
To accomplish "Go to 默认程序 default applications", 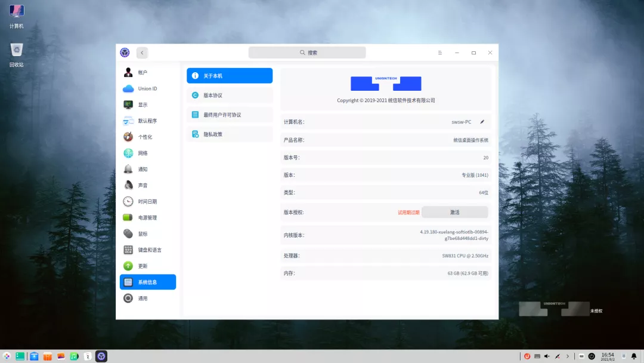I will 148,121.
